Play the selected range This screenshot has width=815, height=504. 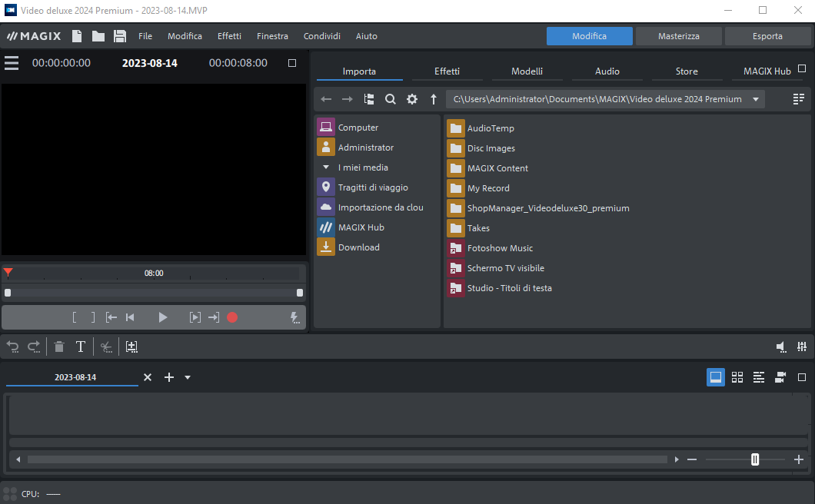[195, 317]
